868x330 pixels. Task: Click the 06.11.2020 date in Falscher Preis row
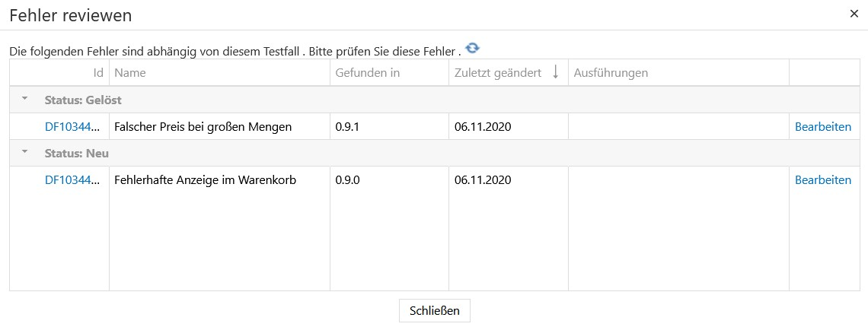482,127
